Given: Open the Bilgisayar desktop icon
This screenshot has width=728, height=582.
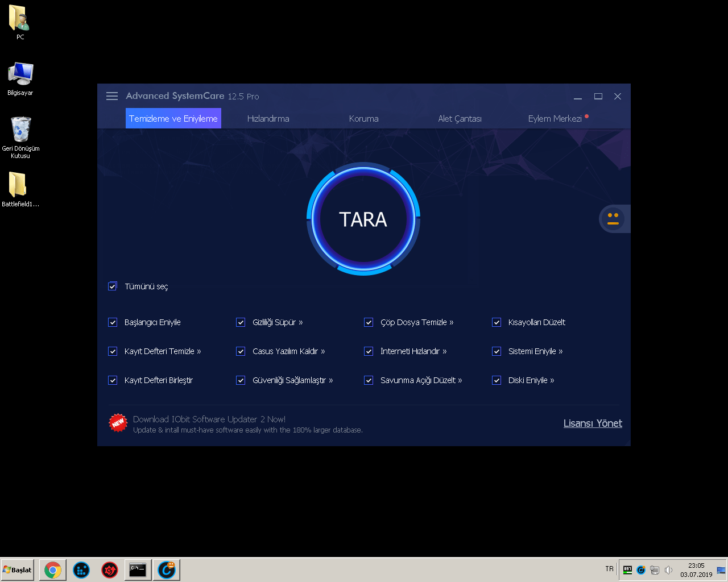Looking at the screenshot, I should pos(20,79).
